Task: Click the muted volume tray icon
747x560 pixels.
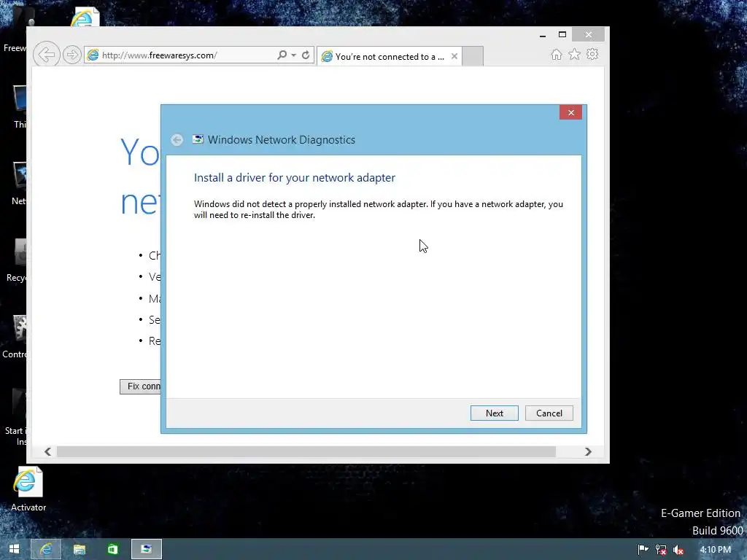Action: 678,550
